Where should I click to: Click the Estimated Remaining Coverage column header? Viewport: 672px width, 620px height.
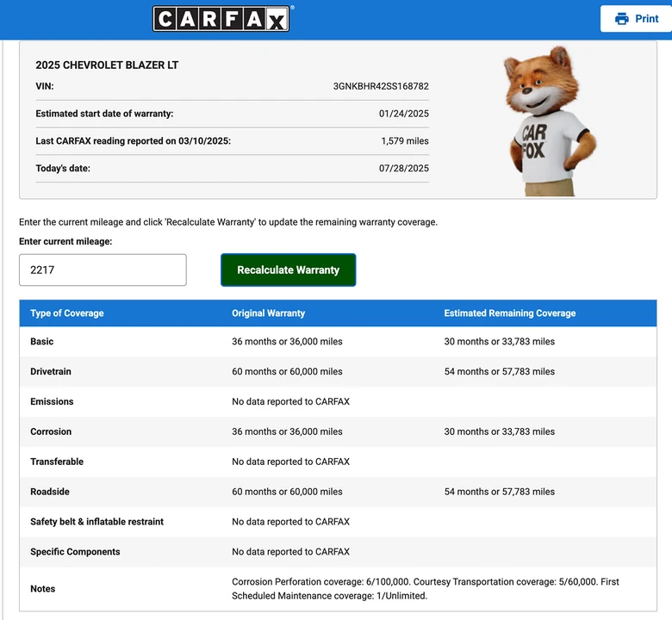click(x=509, y=313)
